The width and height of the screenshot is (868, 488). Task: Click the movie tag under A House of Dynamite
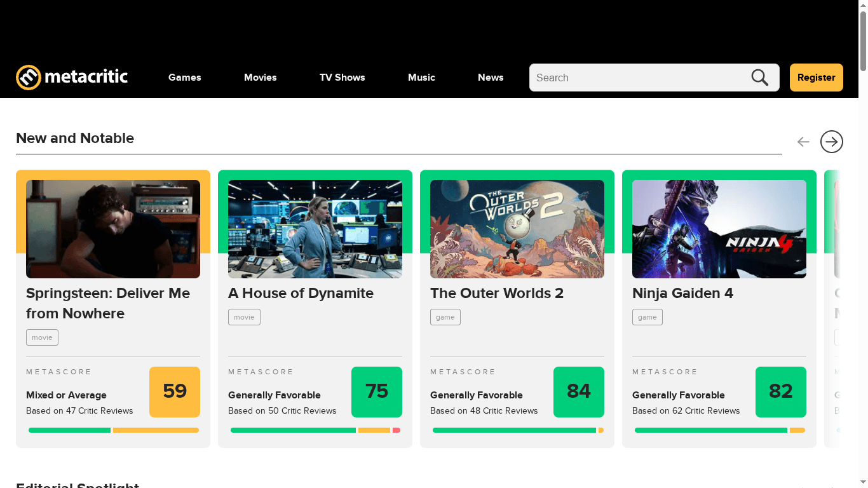click(x=244, y=317)
